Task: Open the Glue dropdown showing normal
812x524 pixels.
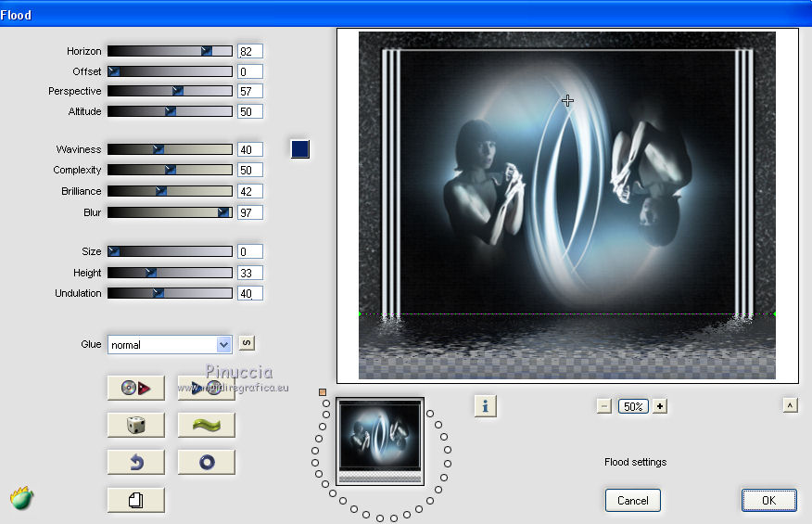Action: click(170, 345)
